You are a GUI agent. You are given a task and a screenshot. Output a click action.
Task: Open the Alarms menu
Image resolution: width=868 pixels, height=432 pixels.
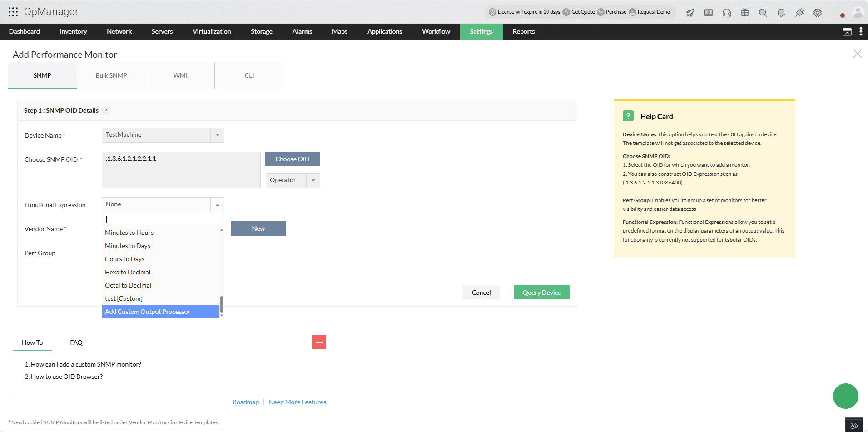(x=302, y=31)
